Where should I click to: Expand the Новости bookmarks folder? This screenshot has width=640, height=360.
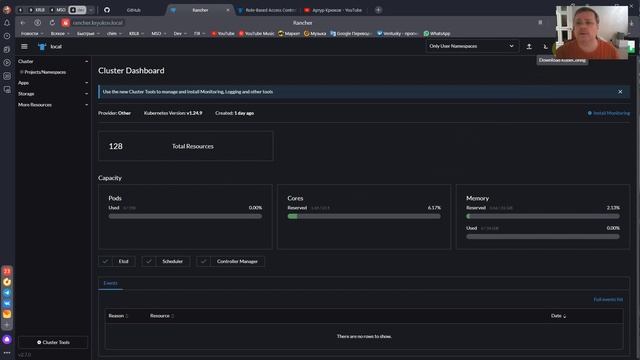pyautogui.click(x=32, y=33)
